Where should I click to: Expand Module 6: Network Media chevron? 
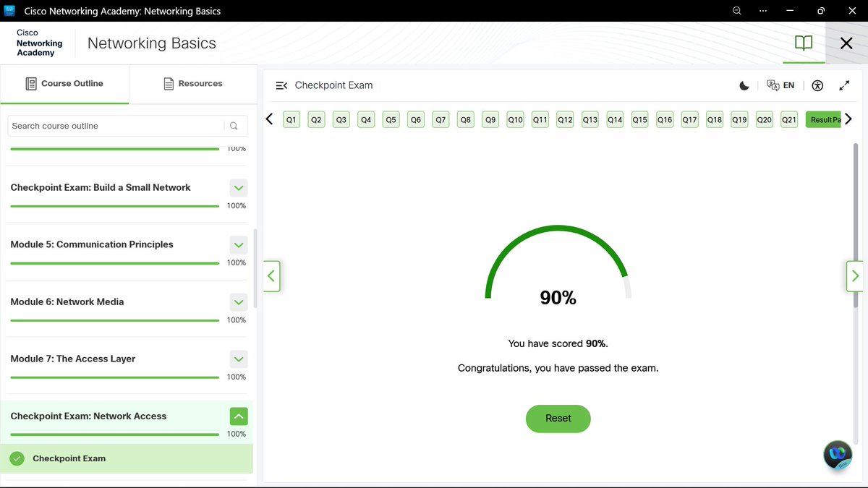239,302
